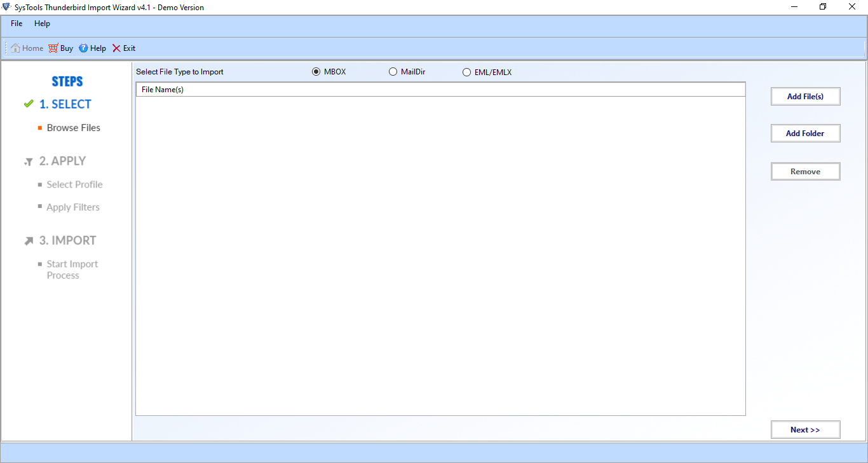Pick the EML/EMLX radio option
This screenshot has width=868, height=463.
(467, 73)
